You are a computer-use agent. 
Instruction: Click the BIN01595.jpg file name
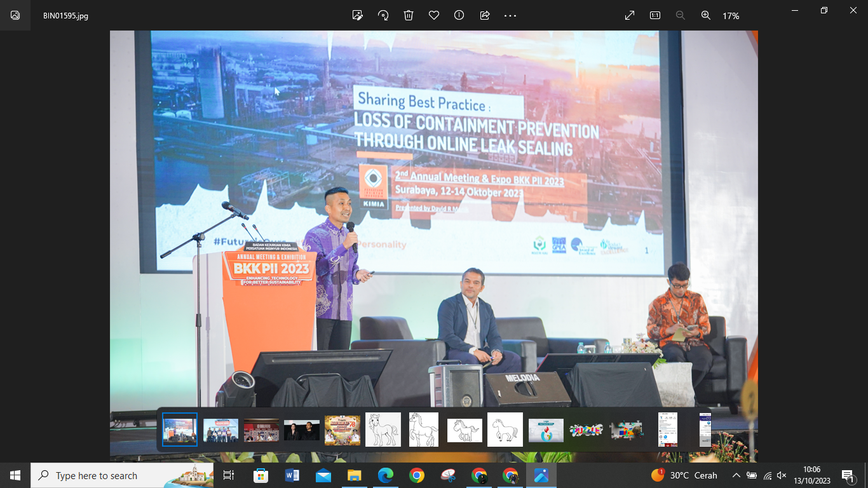(x=65, y=16)
